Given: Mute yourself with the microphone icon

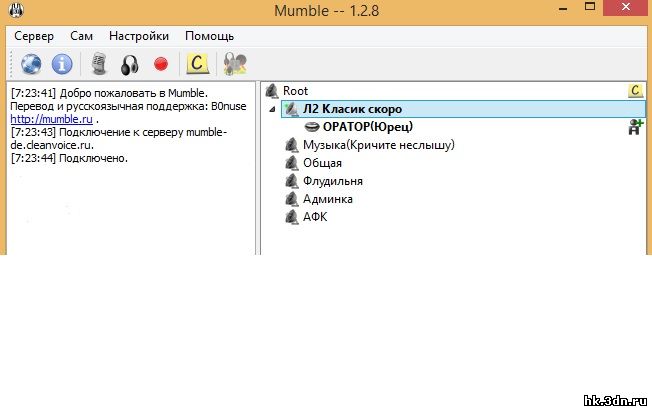Looking at the screenshot, I should 99,64.
